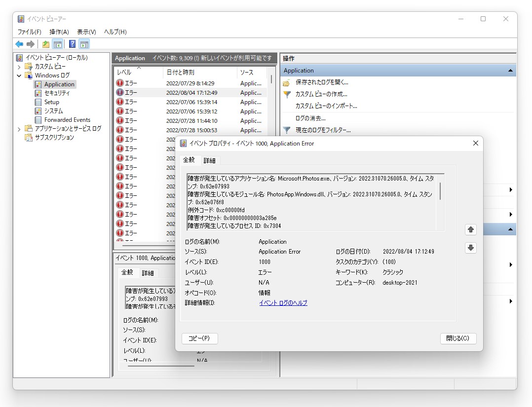This screenshot has width=532, height=407.
Task: Select the error event dated 2022/07/06 15:39:14
Action: [x=190, y=102]
